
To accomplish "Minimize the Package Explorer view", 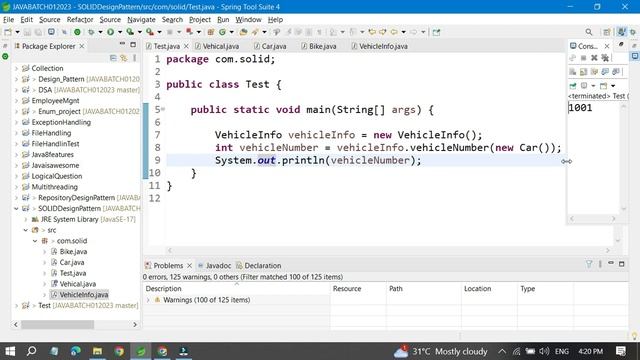I will click(122, 44).
